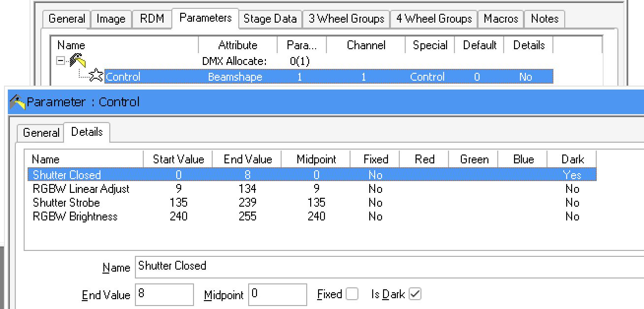The image size is (644, 309).
Task: Select the RGBW Linear Adjust row
Action: point(81,189)
